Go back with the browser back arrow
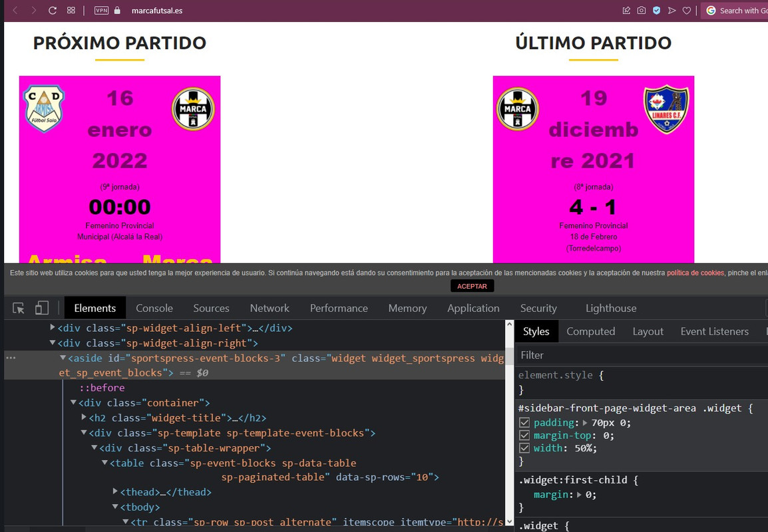 pyautogui.click(x=15, y=10)
